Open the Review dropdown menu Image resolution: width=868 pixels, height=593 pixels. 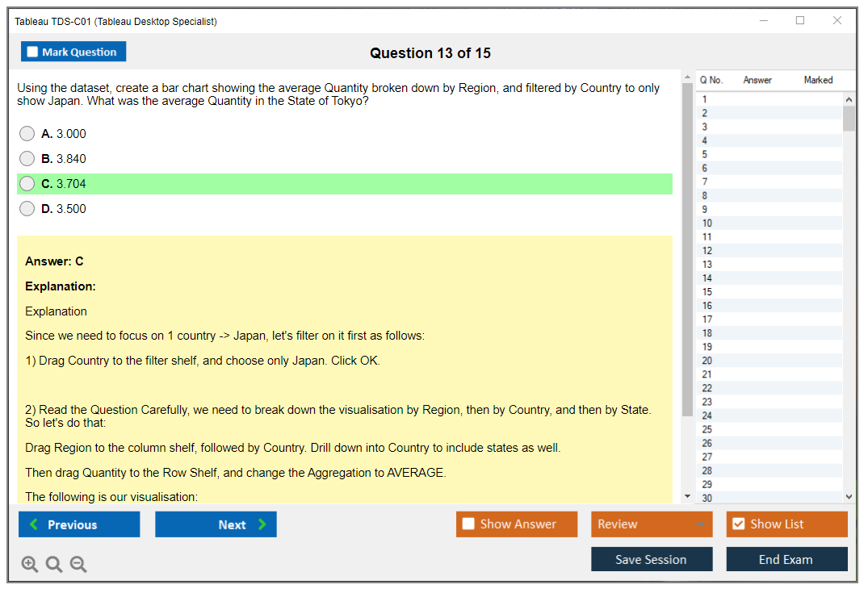click(651, 524)
